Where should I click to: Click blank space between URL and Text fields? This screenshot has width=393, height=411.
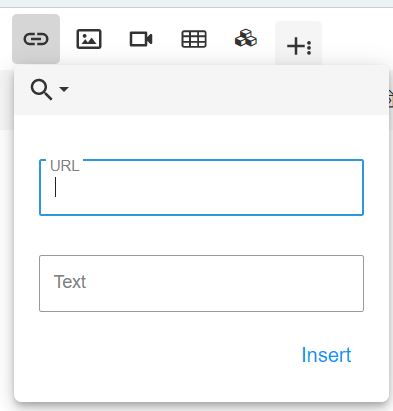tap(201, 235)
